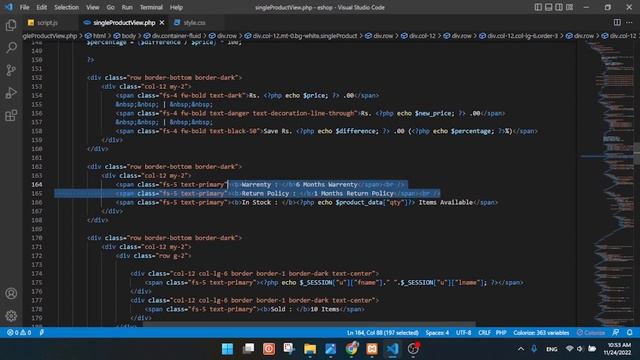This screenshot has height=360, width=640.
Task: Click the vertical editor scrollbar
Action: (636, 153)
